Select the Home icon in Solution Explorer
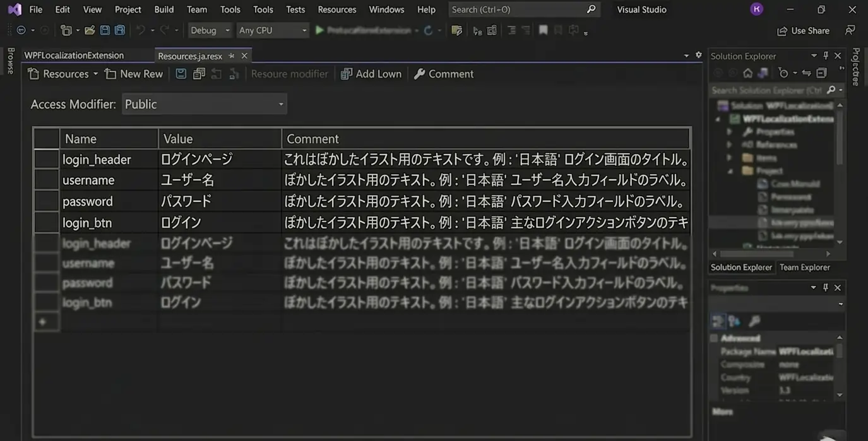The height and width of the screenshot is (441, 868). [x=747, y=73]
